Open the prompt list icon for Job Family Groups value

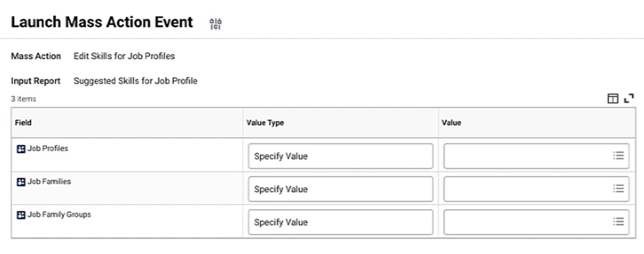618,222
